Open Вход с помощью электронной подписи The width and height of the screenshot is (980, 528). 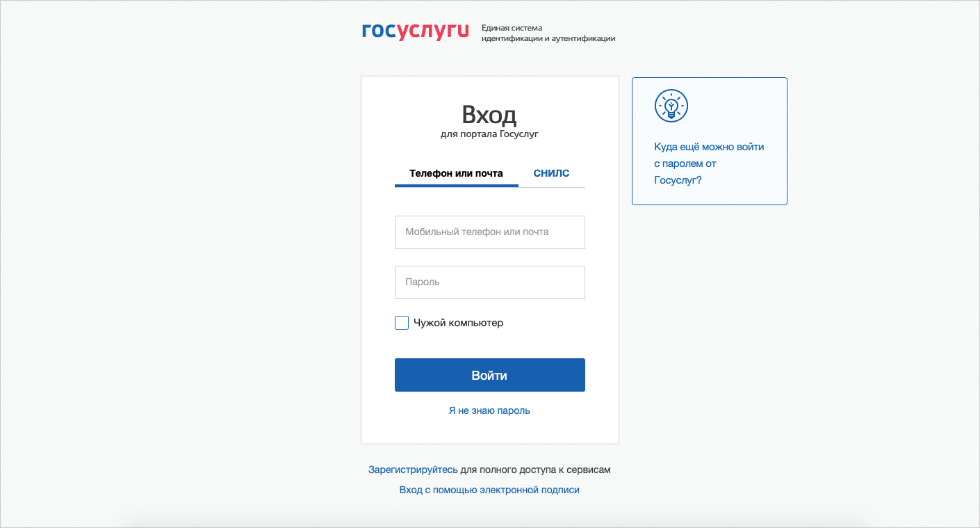[x=489, y=490]
